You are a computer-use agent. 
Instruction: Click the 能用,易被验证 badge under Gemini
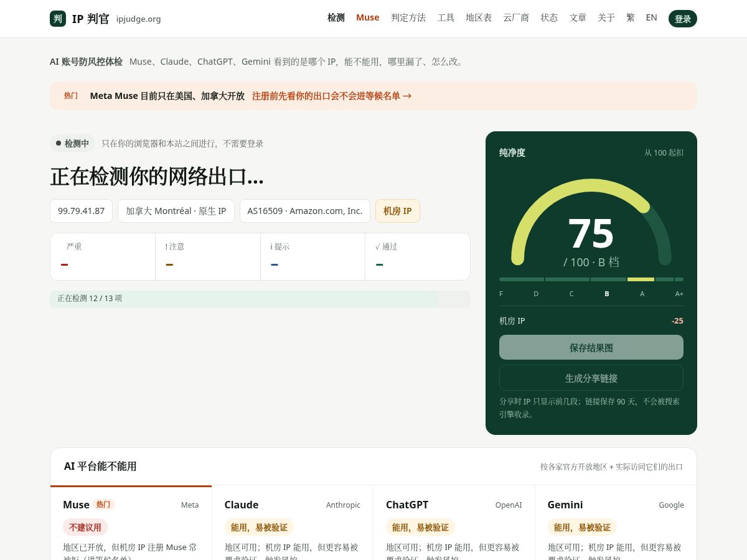(582, 527)
